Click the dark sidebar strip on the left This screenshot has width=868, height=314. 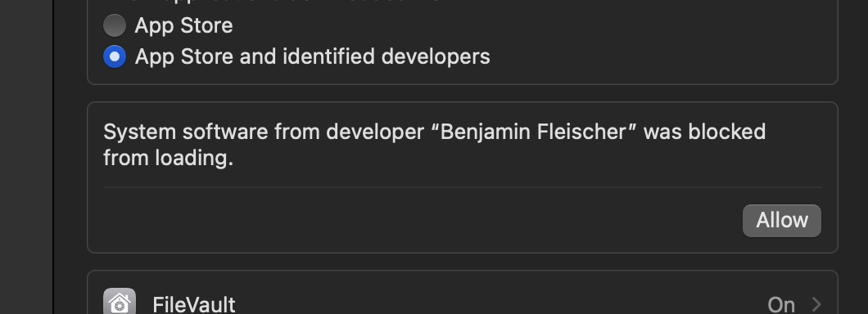(26, 157)
